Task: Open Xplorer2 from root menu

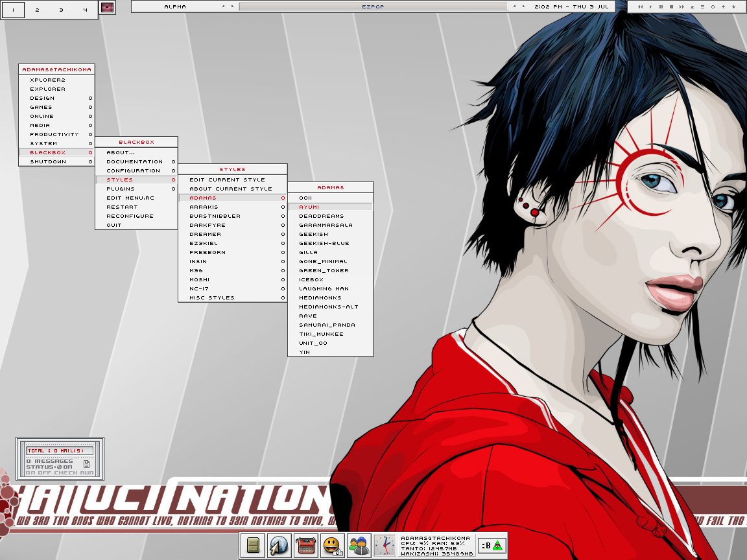Action: click(56, 80)
